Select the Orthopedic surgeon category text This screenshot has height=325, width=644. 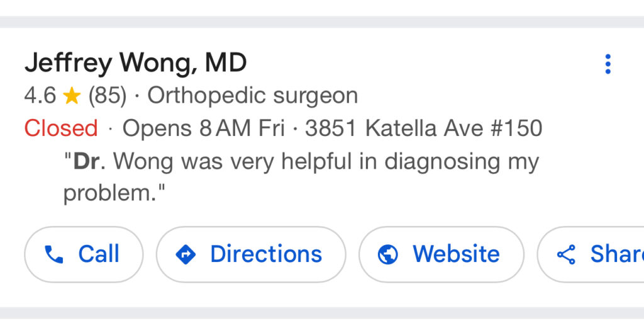point(252,96)
